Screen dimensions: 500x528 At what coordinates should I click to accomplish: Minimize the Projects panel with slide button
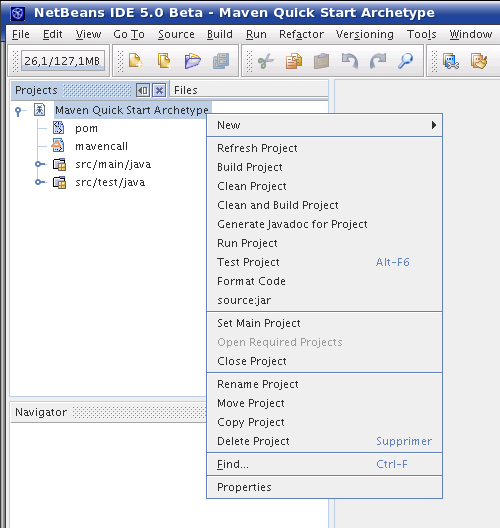click(x=143, y=90)
